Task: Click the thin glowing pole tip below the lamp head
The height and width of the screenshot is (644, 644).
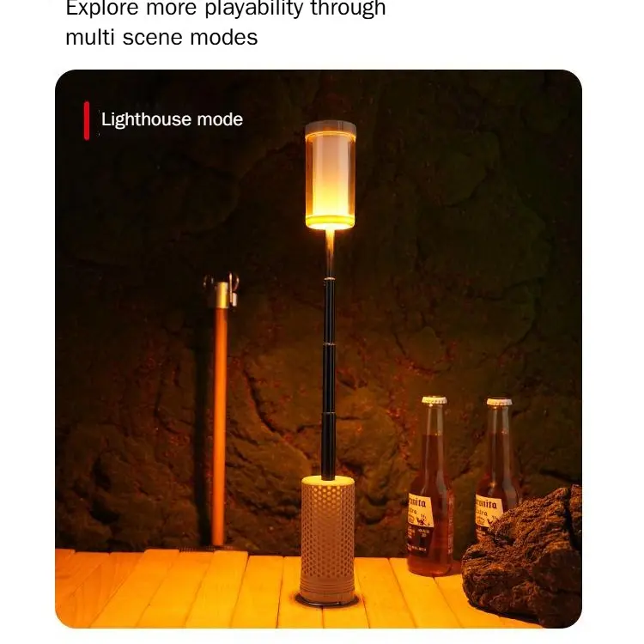Action: click(x=330, y=252)
